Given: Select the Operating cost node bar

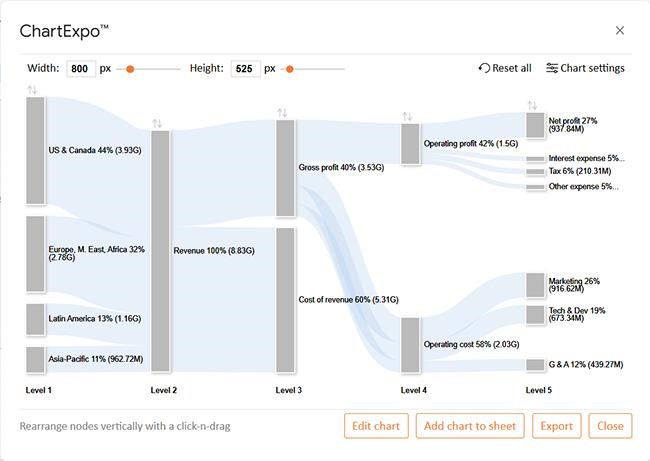Looking at the screenshot, I should pos(410,344).
